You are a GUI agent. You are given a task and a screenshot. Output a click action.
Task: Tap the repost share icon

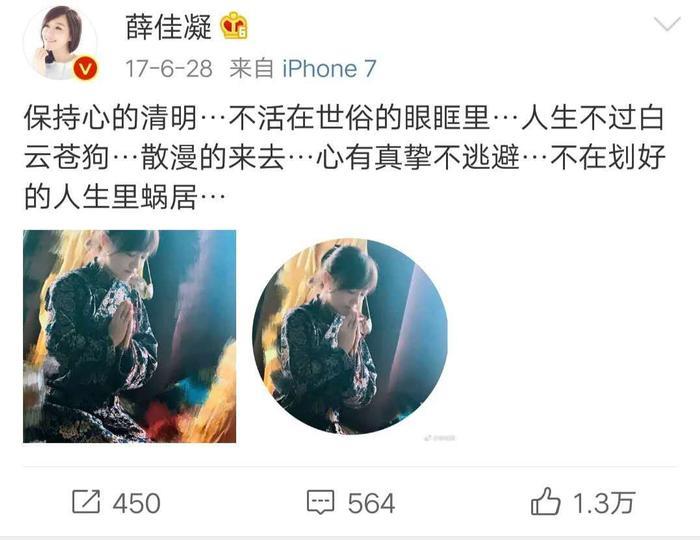[86, 502]
